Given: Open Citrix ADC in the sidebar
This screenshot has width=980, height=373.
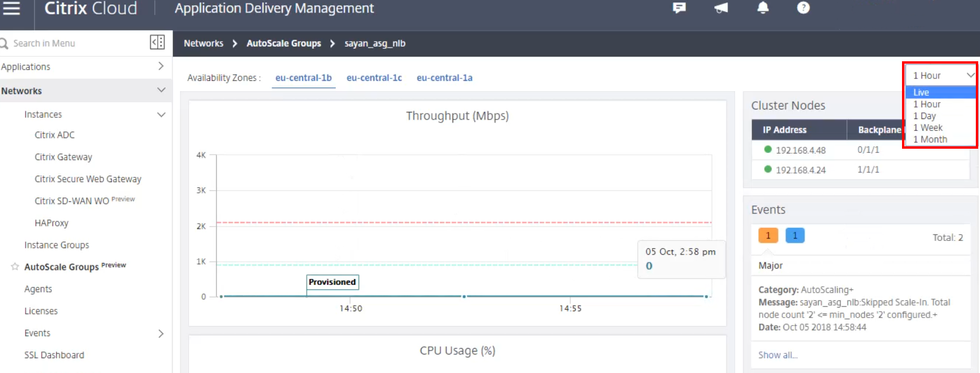Looking at the screenshot, I should tap(55, 135).
